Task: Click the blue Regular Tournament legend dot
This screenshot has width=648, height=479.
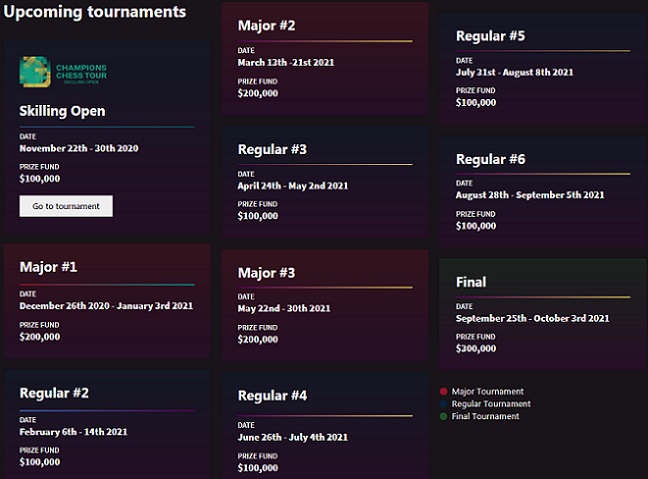Action: [x=443, y=404]
